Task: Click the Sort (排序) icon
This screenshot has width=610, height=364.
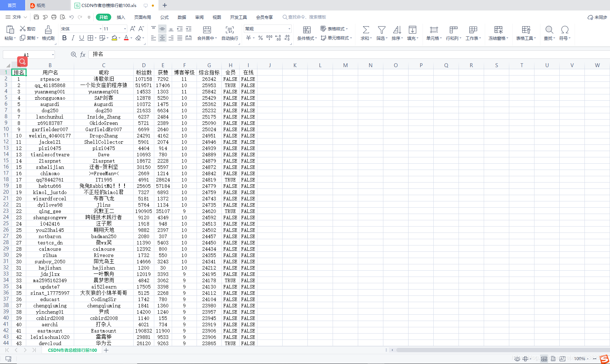Action: click(397, 30)
